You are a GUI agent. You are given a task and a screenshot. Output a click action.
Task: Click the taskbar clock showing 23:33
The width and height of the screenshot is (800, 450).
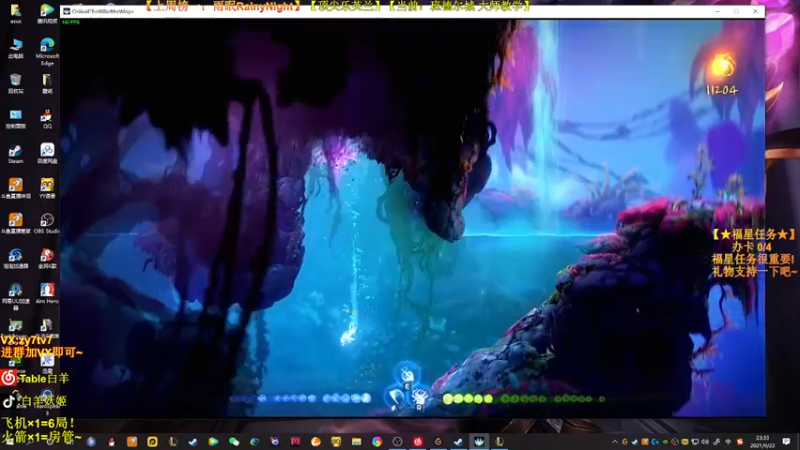(763, 442)
